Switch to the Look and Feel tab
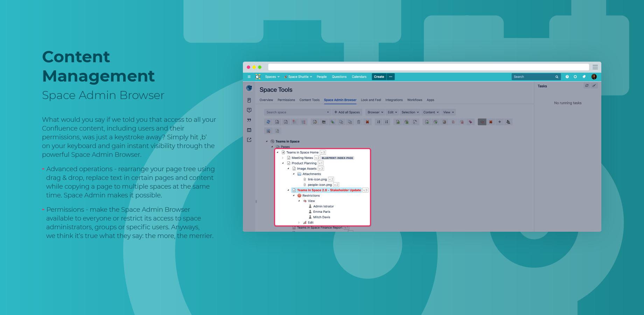This screenshot has height=315, width=644. (x=371, y=100)
